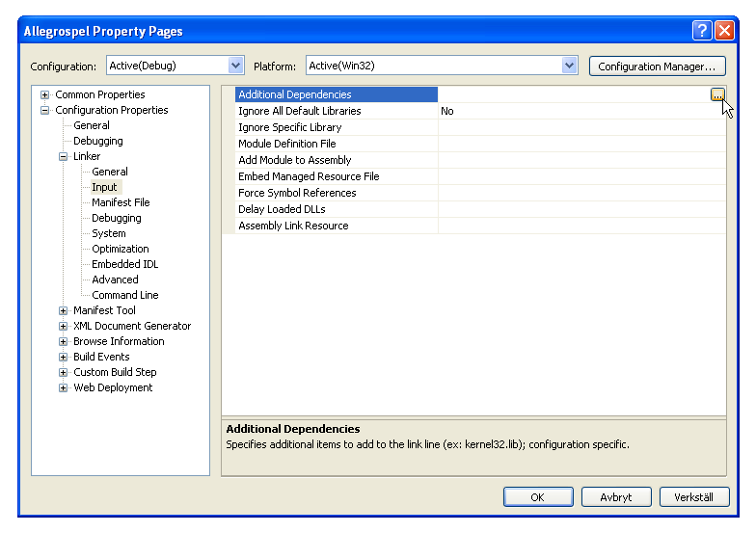Image resolution: width=756 pixels, height=533 pixels.
Task: Select General under Configuration Properties
Action: point(91,125)
